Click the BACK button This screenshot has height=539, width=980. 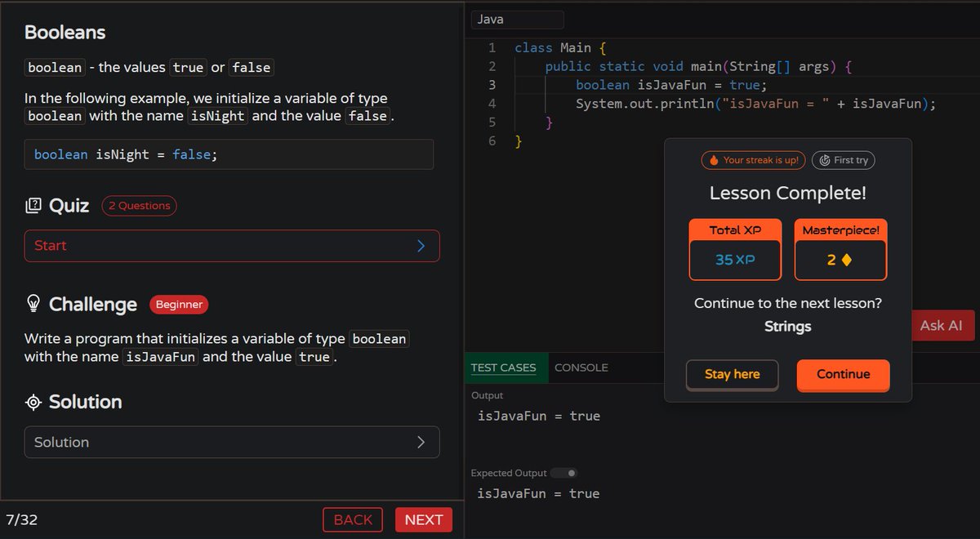(353, 519)
